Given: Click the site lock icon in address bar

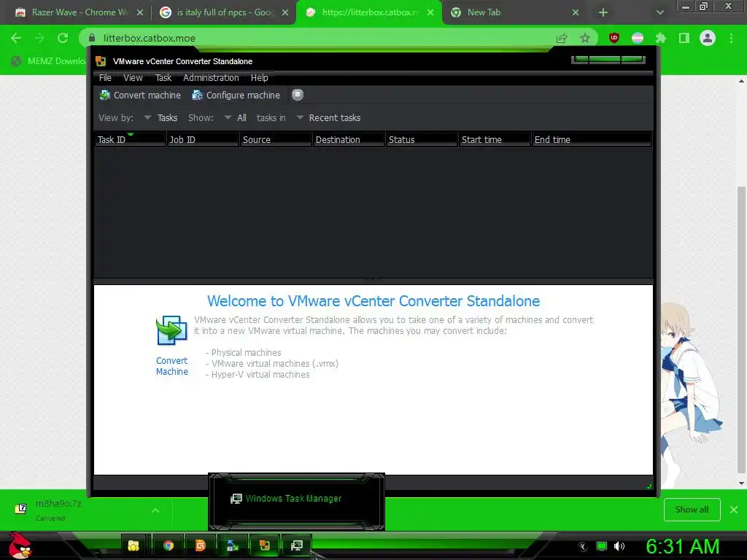Looking at the screenshot, I should [x=92, y=38].
